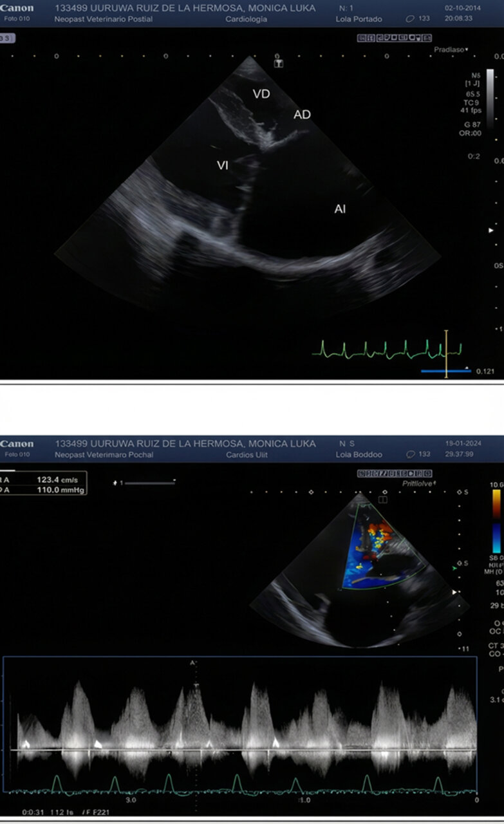Open the Pradlaso preset dropdown
The height and width of the screenshot is (824, 504).
pyautogui.click(x=451, y=49)
